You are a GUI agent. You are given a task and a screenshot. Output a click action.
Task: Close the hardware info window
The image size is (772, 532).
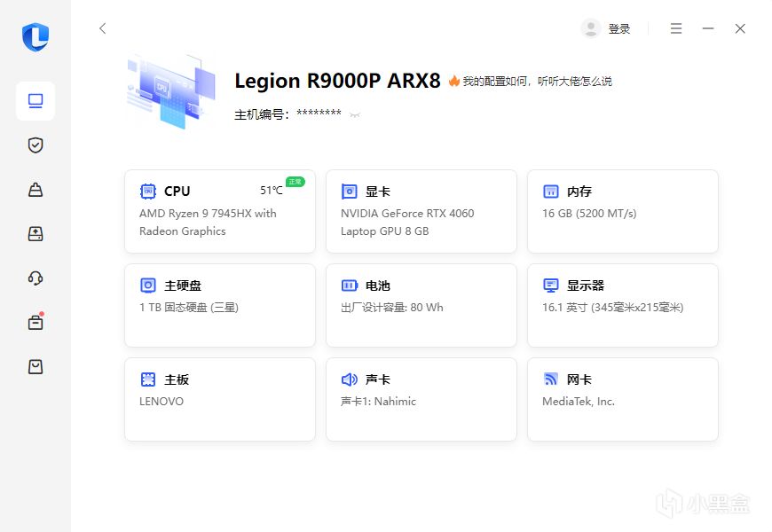coord(740,28)
